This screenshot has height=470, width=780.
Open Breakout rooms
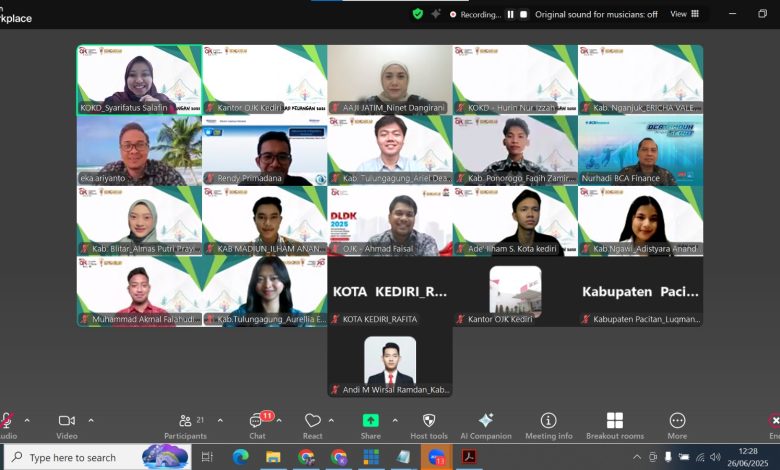coord(614,424)
